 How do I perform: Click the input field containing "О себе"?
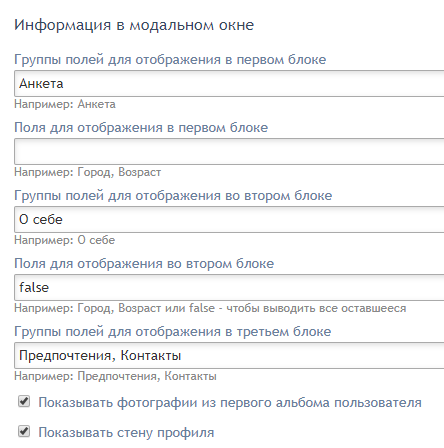[x=229, y=220]
